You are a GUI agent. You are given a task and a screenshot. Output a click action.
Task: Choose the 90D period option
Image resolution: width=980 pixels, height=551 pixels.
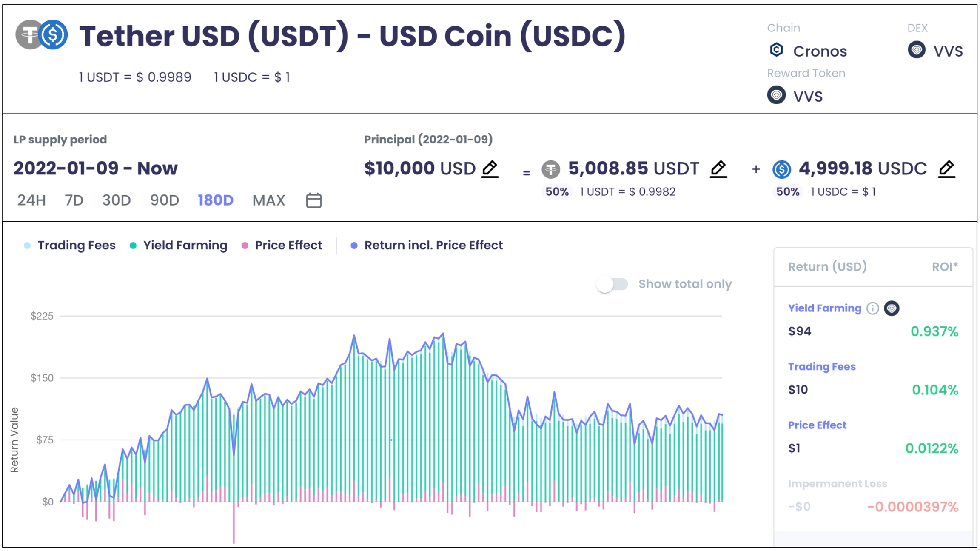pyautogui.click(x=165, y=200)
